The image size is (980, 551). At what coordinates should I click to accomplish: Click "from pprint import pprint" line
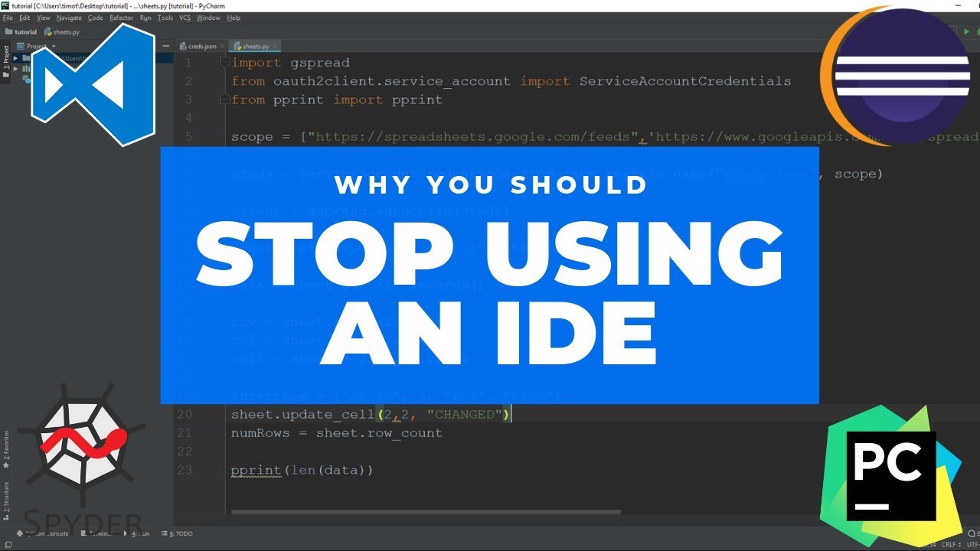click(337, 99)
